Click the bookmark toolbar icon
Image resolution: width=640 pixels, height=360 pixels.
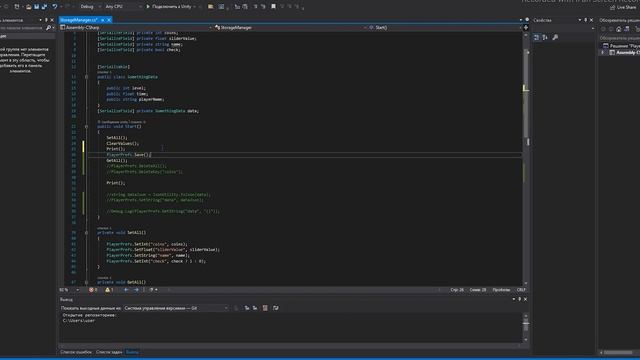pyautogui.click(x=273, y=7)
